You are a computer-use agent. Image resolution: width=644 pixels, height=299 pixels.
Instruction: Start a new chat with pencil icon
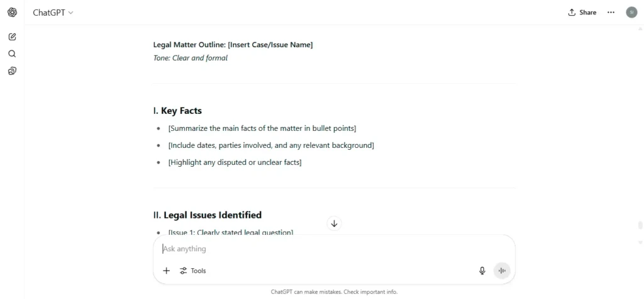coord(13,37)
